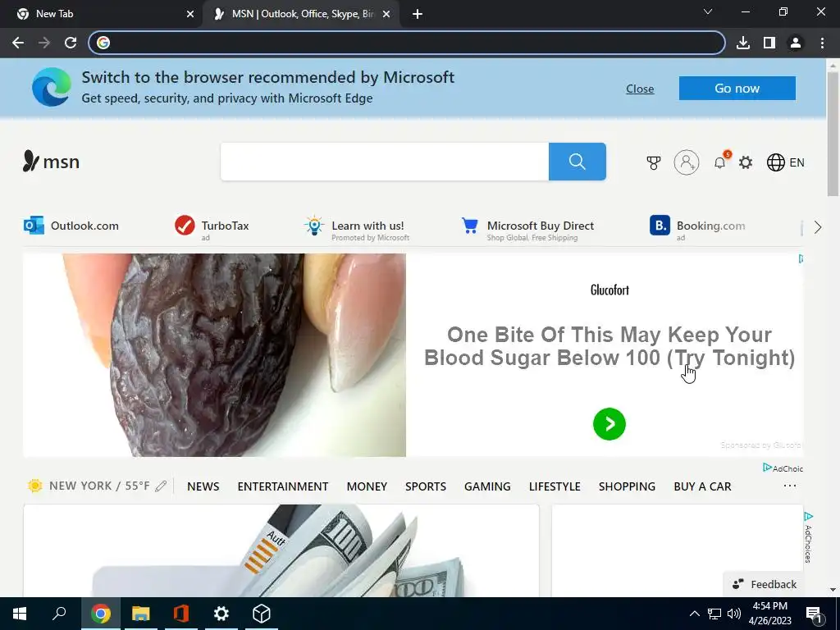The image size is (840, 630).
Task: Click the Google icon in the address bar
Action: click(103, 43)
